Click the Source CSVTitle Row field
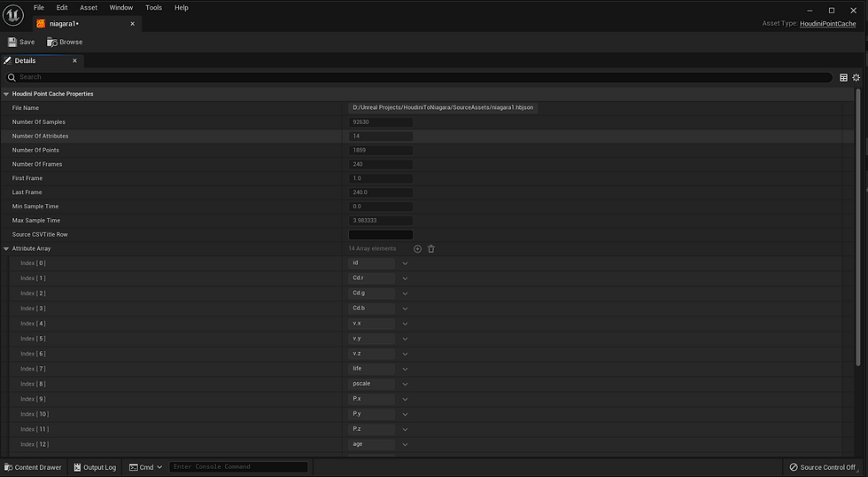 tap(381, 234)
